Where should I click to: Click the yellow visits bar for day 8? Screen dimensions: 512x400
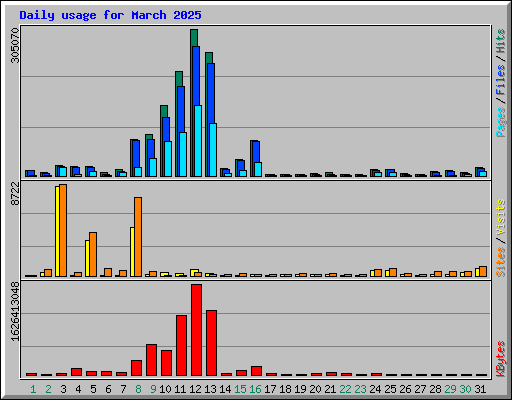tap(132, 252)
